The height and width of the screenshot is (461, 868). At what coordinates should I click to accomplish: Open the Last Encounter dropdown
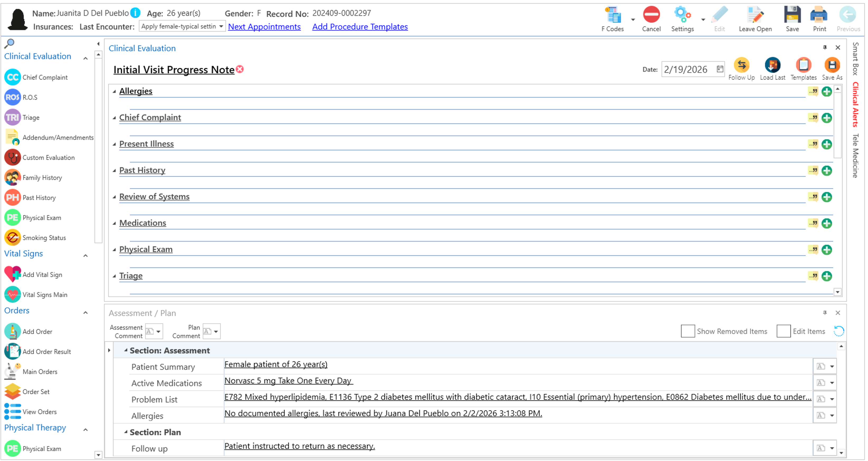[221, 27]
